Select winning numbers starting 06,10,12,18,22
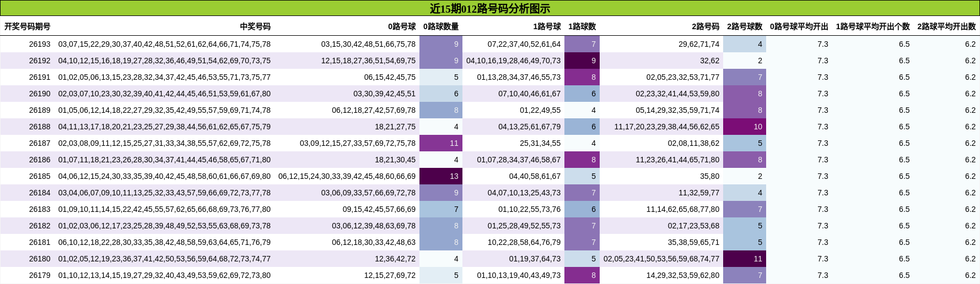This screenshot has width=980, height=284. coord(164,242)
